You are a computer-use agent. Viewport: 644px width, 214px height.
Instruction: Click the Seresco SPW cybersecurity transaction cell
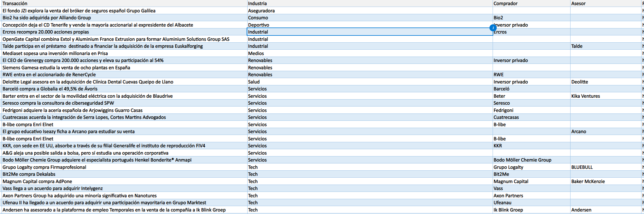(x=124, y=103)
